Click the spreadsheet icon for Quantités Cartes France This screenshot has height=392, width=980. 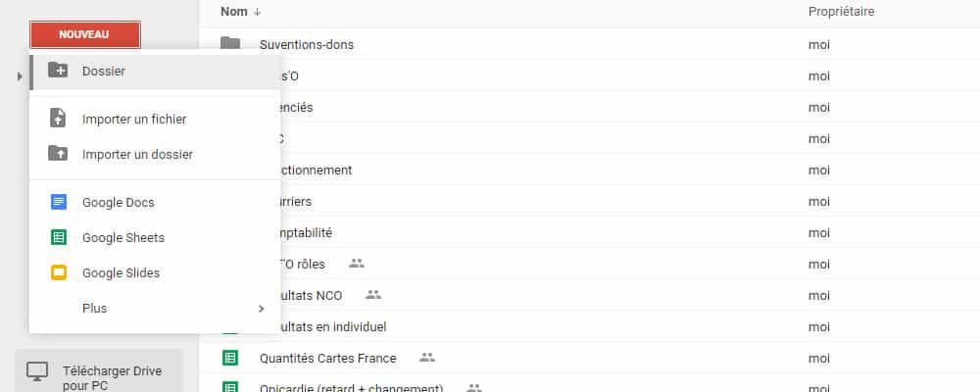[230, 358]
